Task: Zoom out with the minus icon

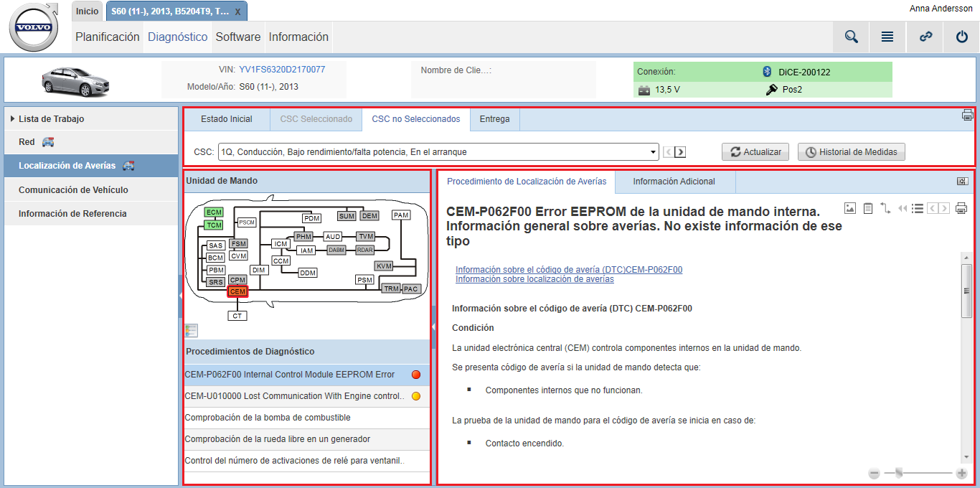Action: [x=874, y=473]
